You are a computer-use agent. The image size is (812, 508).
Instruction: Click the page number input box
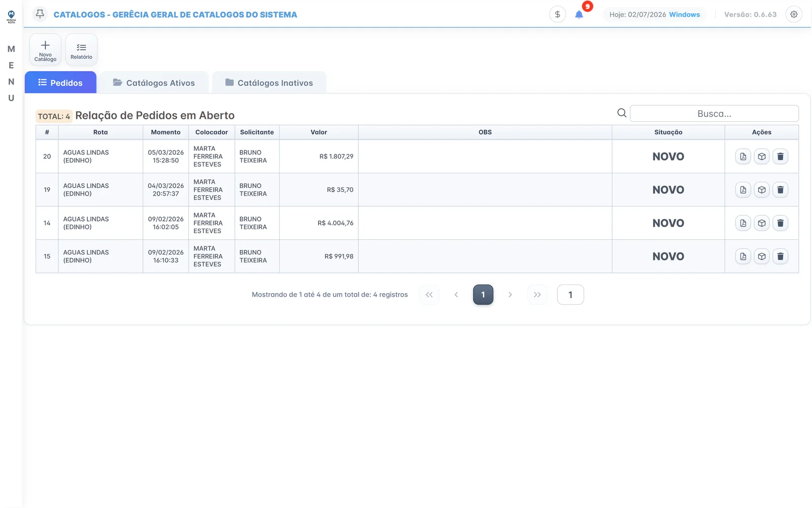(x=570, y=295)
